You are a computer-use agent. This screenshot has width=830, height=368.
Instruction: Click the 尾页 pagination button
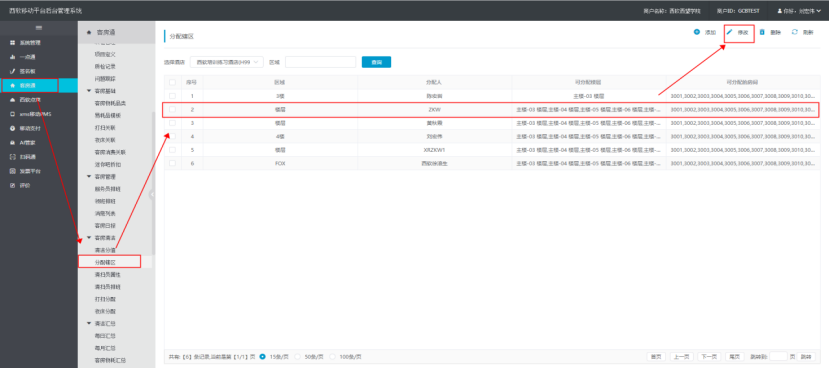pos(735,357)
